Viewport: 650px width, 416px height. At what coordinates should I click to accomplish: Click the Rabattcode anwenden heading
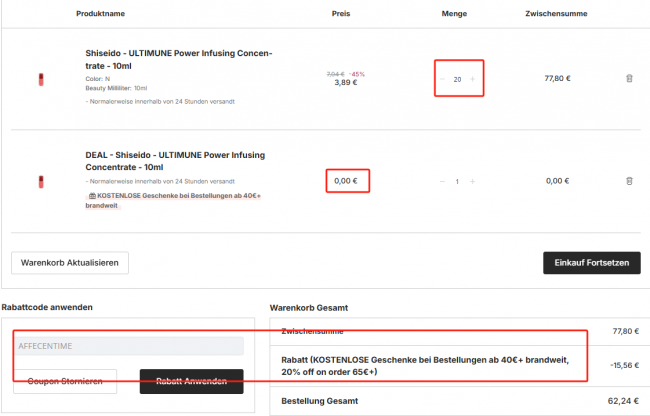(47, 307)
